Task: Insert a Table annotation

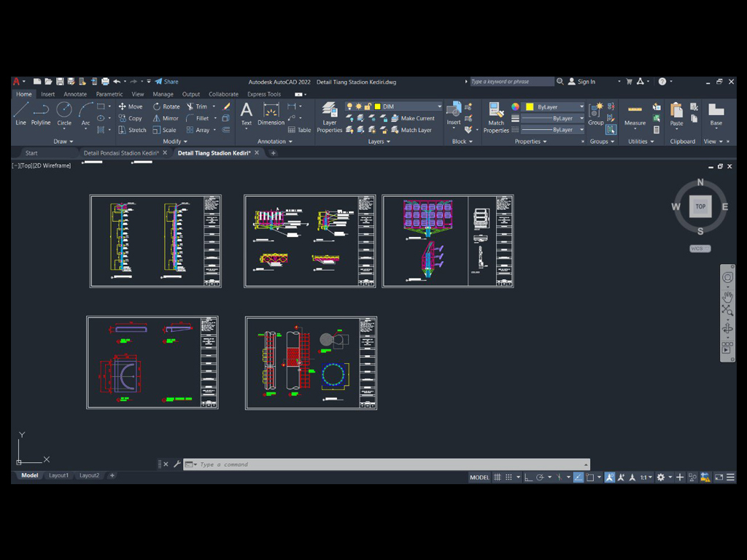Action: [299, 130]
